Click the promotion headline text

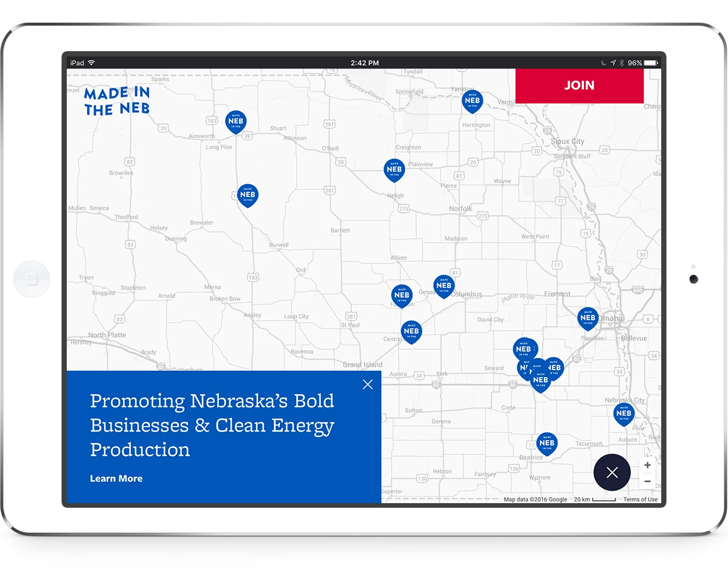pos(212,425)
